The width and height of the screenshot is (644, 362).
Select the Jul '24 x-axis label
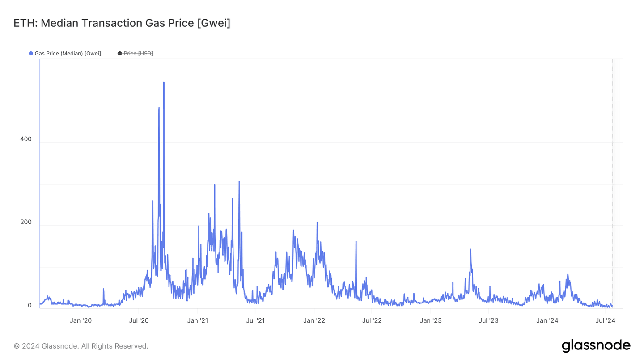click(606, 320)
